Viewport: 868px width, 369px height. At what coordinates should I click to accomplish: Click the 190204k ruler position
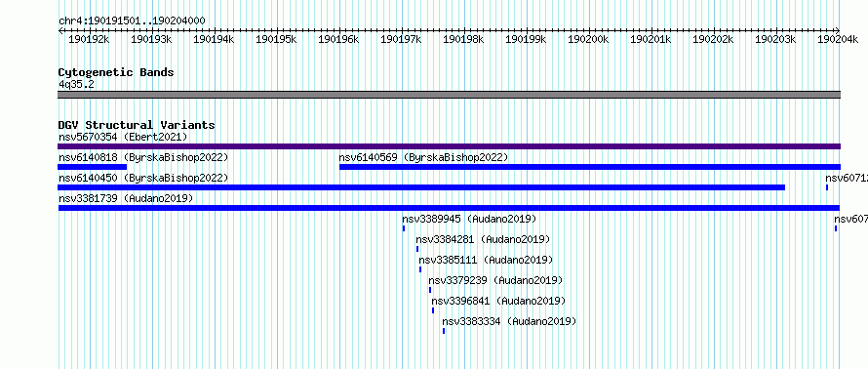click(x=839, y=39)
